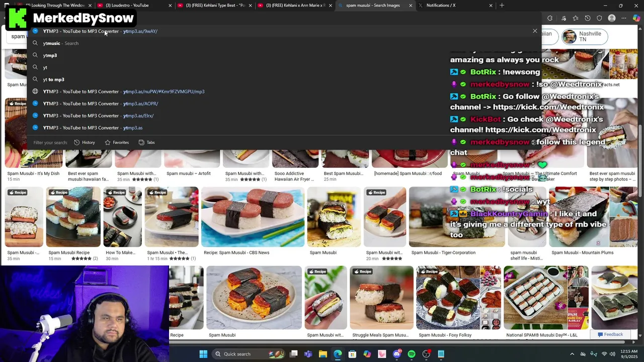644x362 pixels.
Task: Clear the address bar with the X icon
Action: 535,31
